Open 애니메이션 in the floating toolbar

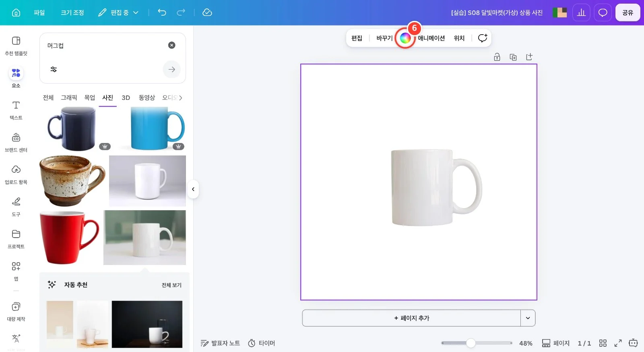(431, 38)
